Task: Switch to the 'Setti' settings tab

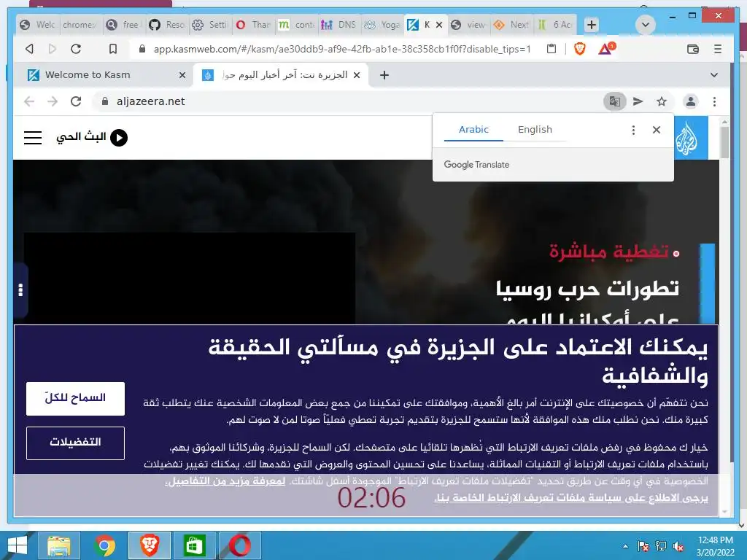Action: click(209, 25)
